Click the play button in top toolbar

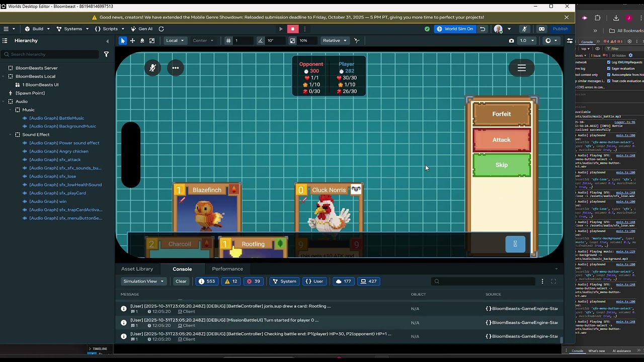point(281,29)
